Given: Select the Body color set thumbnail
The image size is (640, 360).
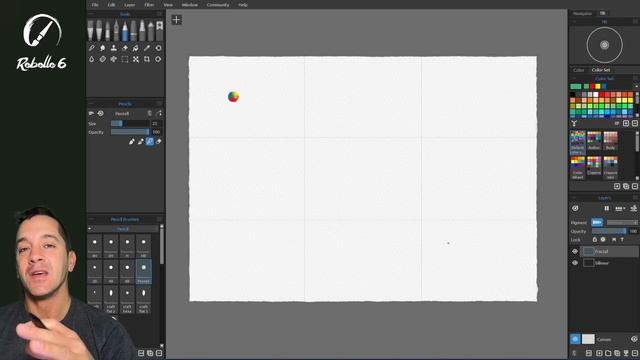Looking at the screenshot, I should coord(611,140).
